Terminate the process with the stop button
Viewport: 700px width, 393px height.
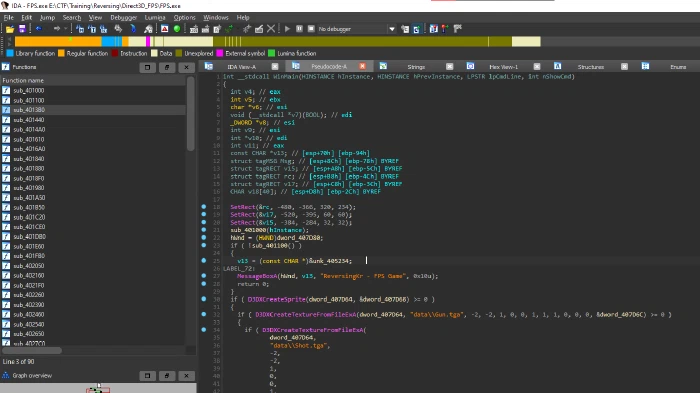[311, 29]
